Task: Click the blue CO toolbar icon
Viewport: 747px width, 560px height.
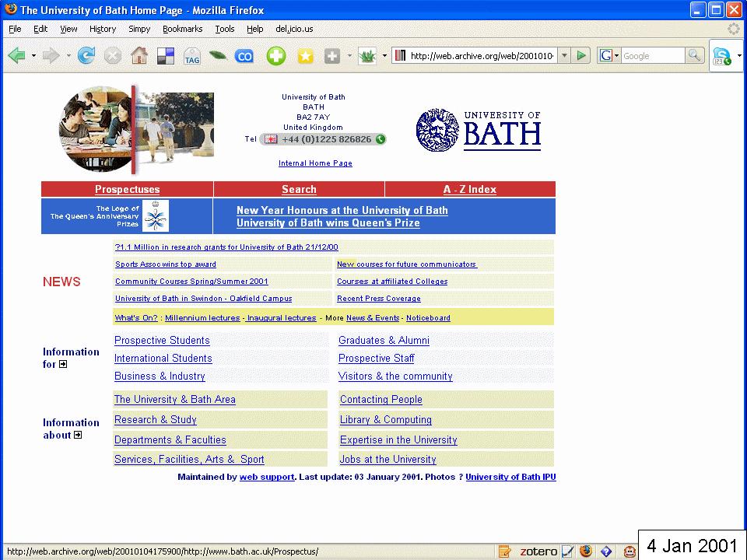Action: point(244,56)
